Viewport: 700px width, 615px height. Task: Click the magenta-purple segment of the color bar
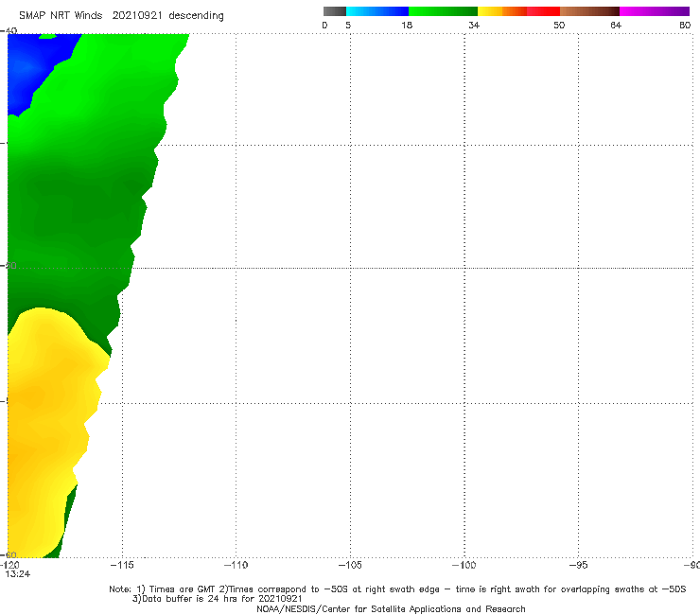tap(655, 11)
